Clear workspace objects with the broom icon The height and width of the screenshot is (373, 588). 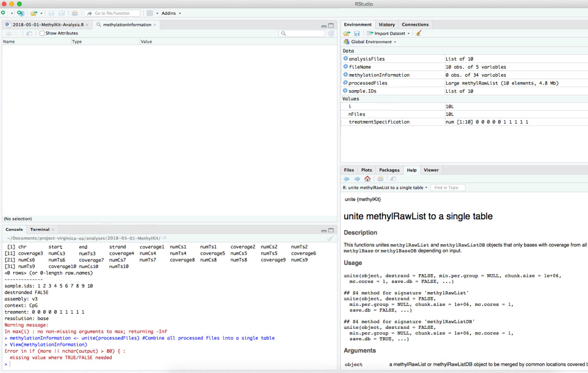tap(418, 33)
